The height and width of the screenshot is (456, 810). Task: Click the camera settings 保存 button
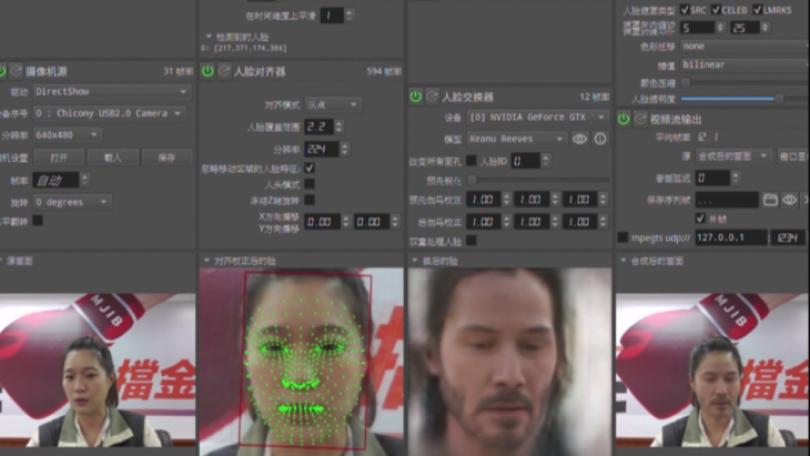[x=166, y=157]
